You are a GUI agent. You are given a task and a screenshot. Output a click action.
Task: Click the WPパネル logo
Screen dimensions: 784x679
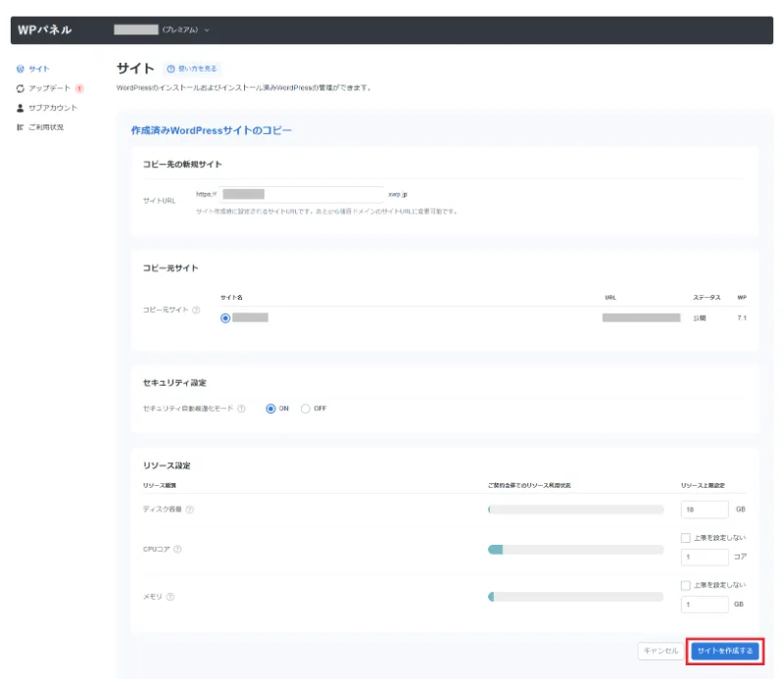pyautogui.click(x=45, y=30)
